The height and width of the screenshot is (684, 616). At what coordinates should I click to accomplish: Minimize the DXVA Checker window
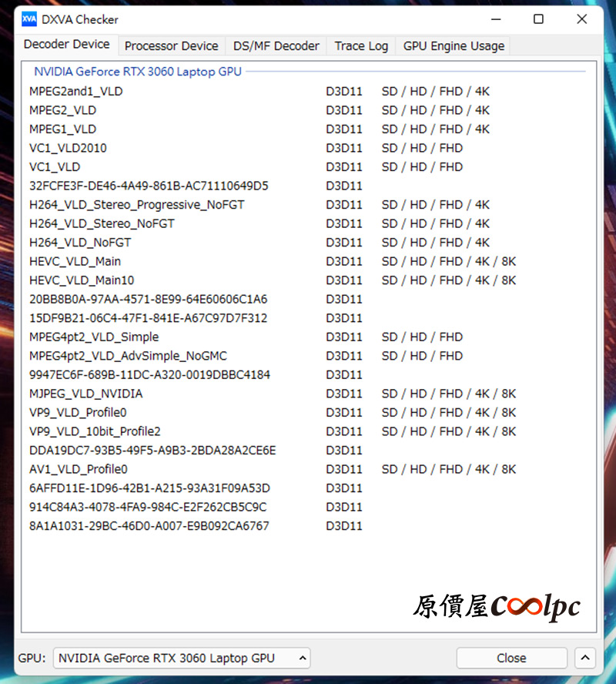(496, 19)
